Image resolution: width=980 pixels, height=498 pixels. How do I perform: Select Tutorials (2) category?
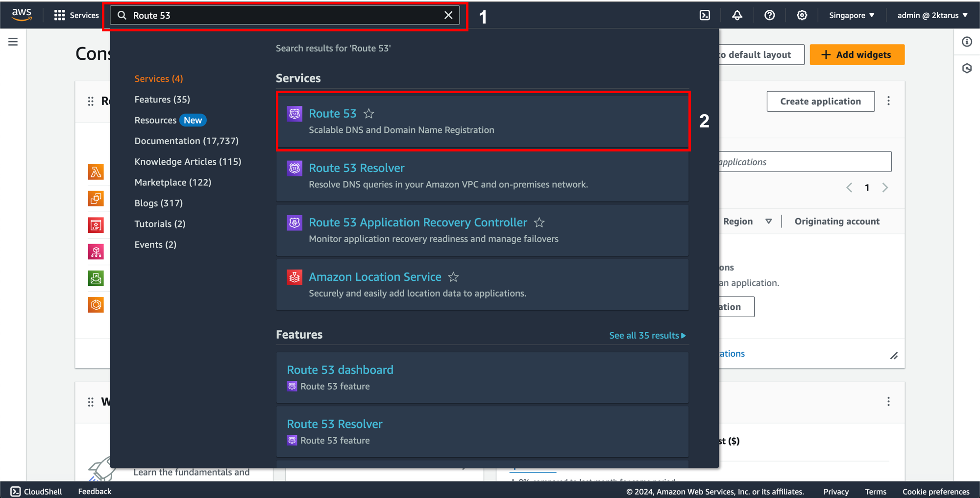160,224
